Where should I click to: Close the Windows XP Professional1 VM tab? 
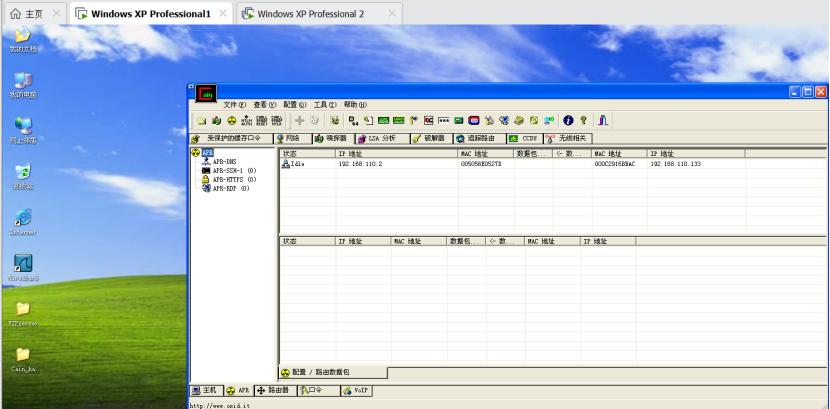(223, 14)
